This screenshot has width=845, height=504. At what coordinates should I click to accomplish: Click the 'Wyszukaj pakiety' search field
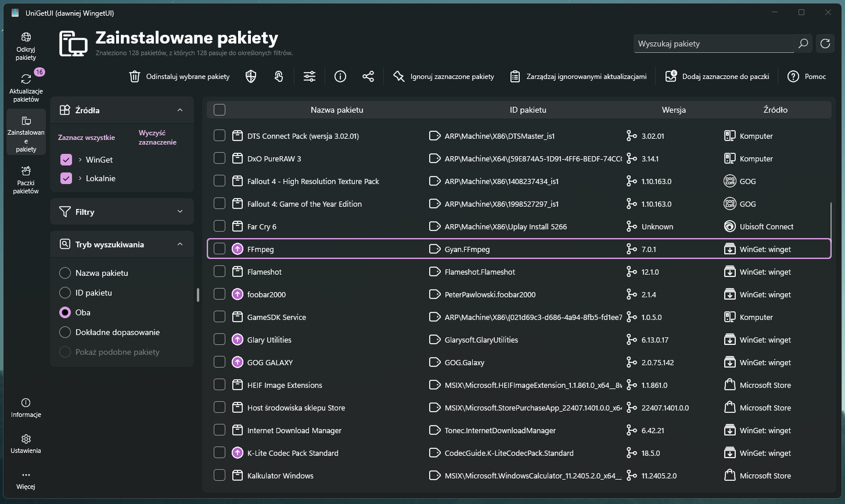coord(713,44)
